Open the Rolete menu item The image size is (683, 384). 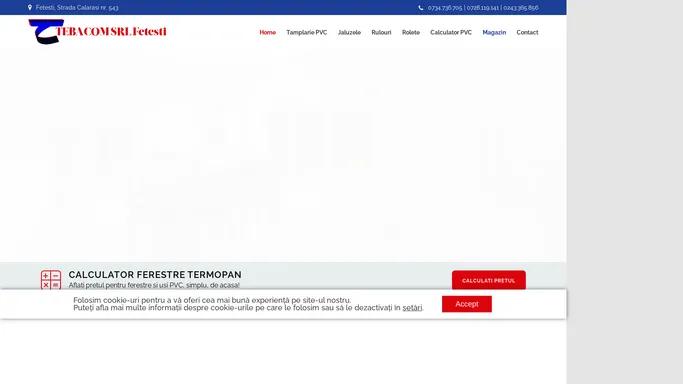click(x=411, y=32)
